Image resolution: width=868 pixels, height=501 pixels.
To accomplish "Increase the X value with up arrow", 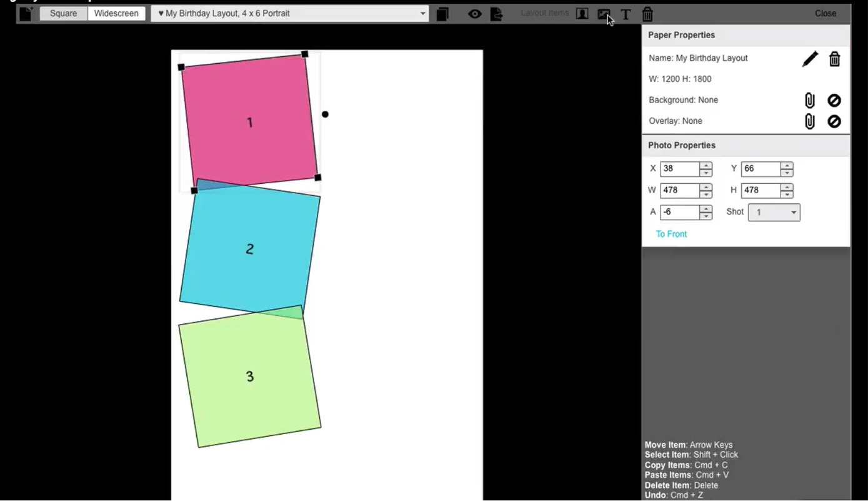I will [706, 165].
